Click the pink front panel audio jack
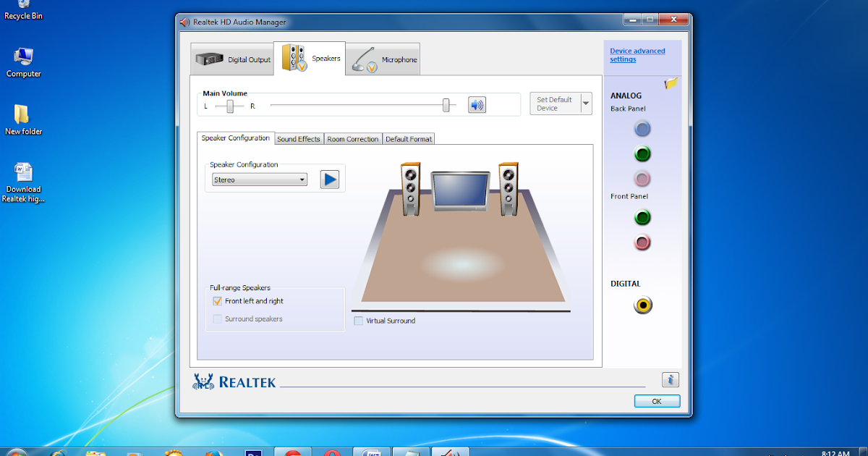868x456 pixels. pyautogui.click(x=642, y=242)
